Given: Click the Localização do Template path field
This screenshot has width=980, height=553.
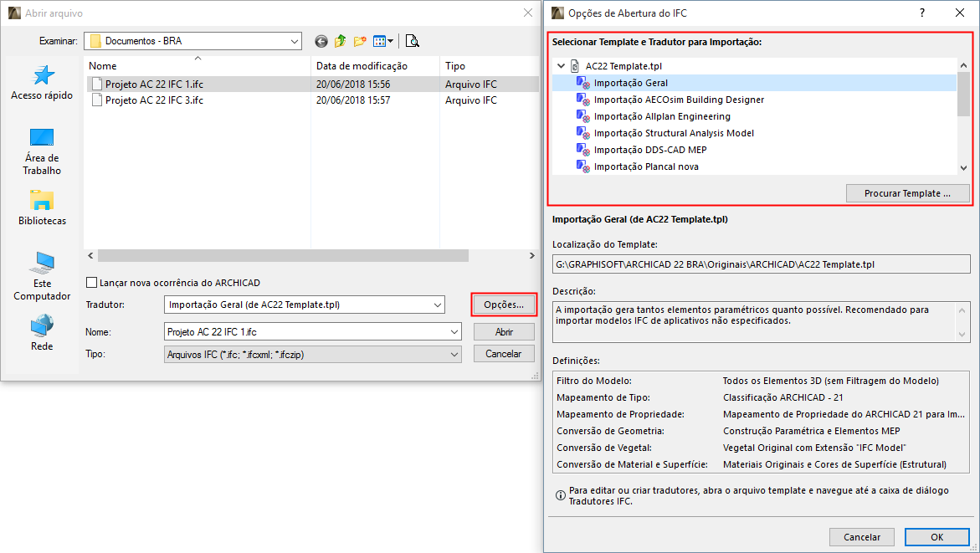Looking at the screenshot, I should pos(762,264).
